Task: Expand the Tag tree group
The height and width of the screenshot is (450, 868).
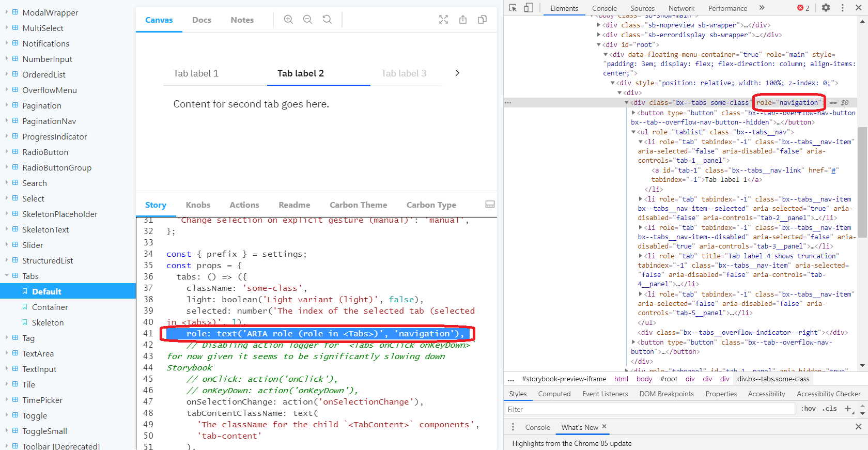Action: tap(7, 338)
